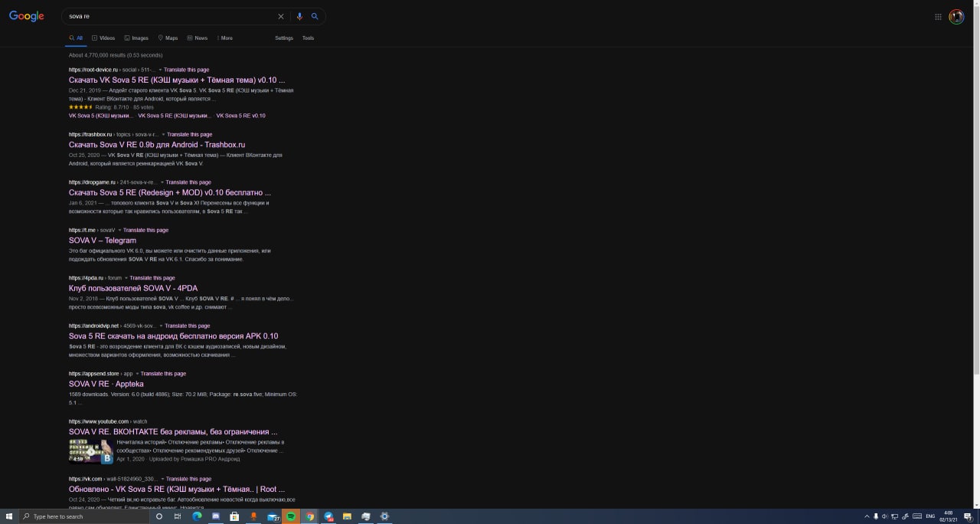Switch to the Images tab
Image resolution: width=980 pixels, height=524 pixels.
coord(136,38)
